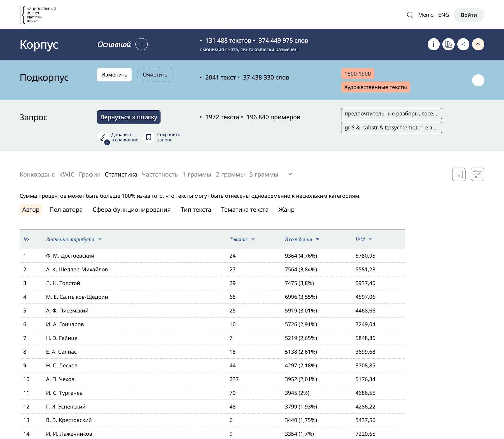Sort by IPM column arrow

370,239
